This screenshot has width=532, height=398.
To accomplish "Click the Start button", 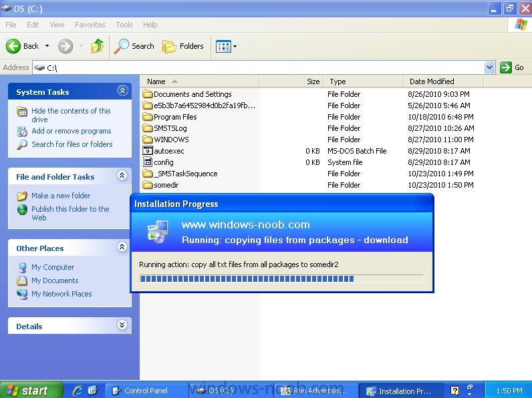I will [x=31, y=390].
